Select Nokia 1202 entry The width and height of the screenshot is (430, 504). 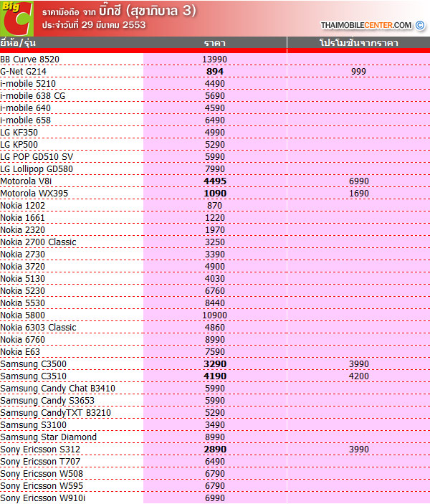point(22,206)
